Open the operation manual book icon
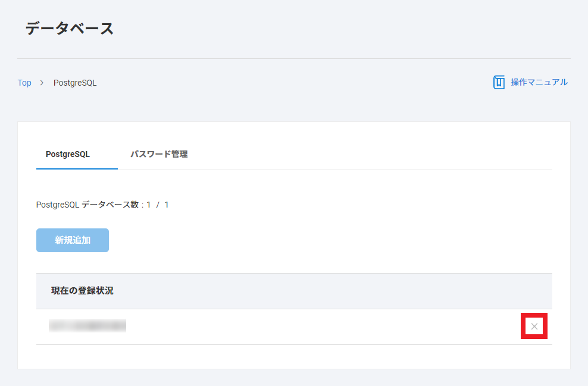 pos(499,82)
